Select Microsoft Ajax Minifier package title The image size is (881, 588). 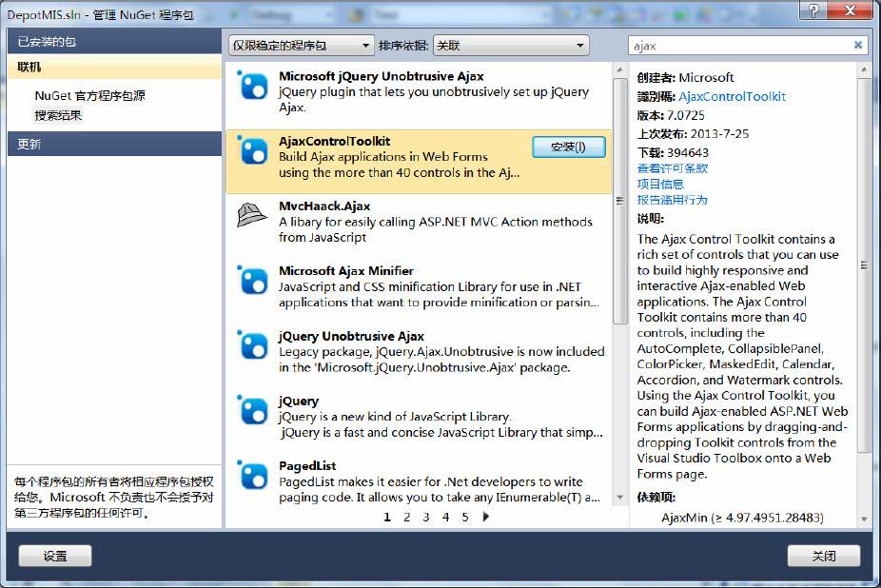(346, 271)
